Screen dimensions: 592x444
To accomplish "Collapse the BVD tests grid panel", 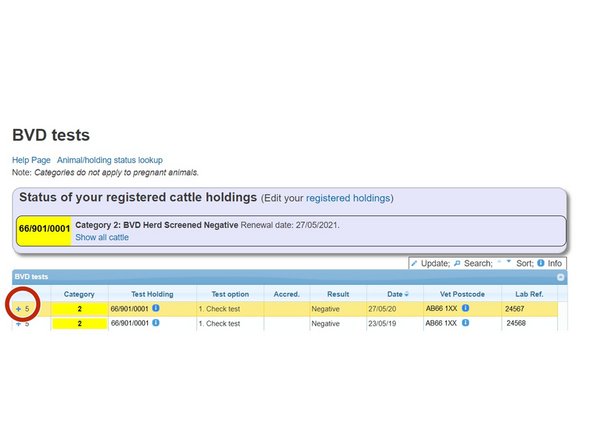I will tap(561, 277).
